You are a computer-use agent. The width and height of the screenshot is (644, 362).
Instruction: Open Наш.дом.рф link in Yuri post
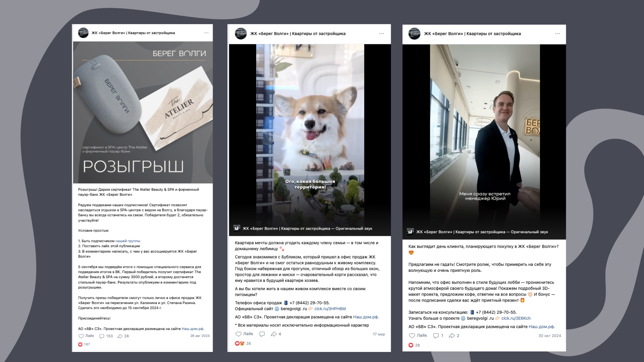[x=541, y=326]
